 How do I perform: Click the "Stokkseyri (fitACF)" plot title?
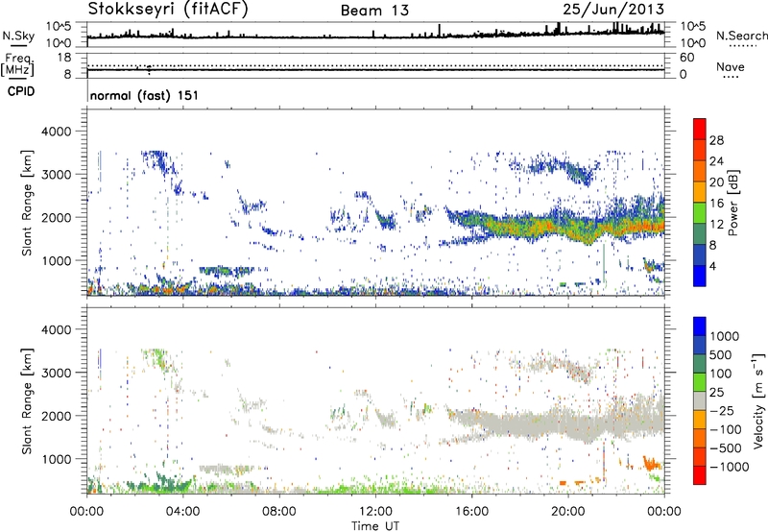pos(168,9)
